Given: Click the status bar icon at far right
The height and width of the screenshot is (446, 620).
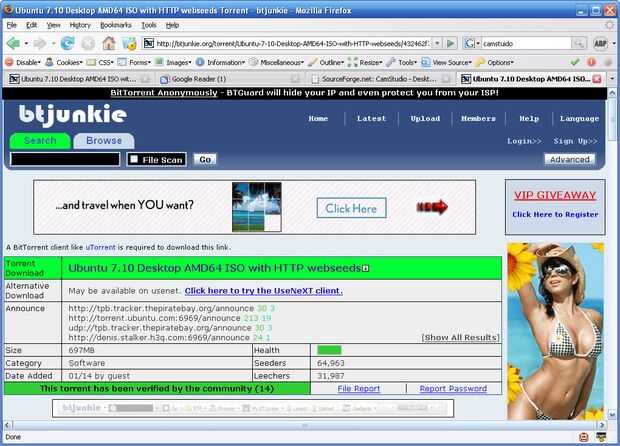Looking at the screenshot, I should point(601,437).
